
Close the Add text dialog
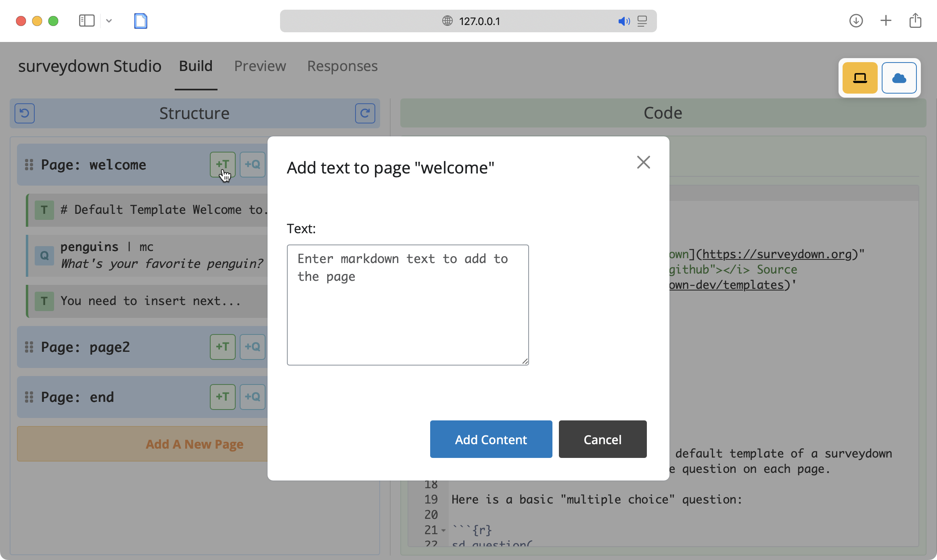(x=643, y=162)
